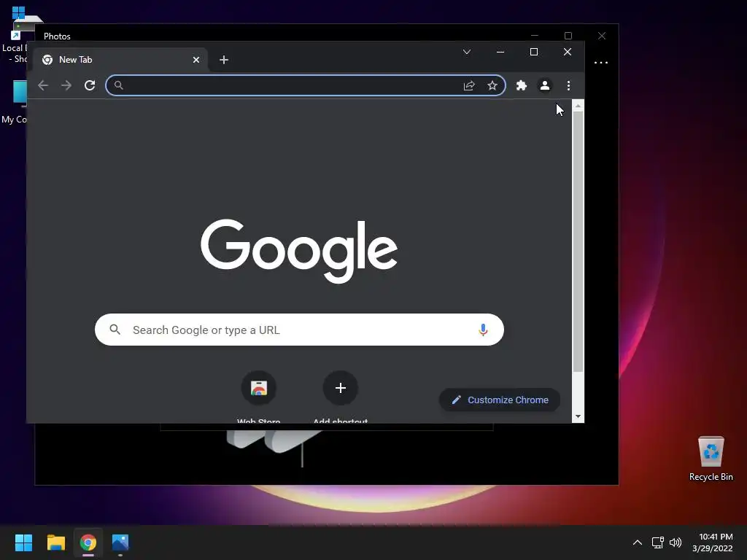Select the New Tab tab
Viewport: 747px width, 560px height.
[x=119, y=60]
